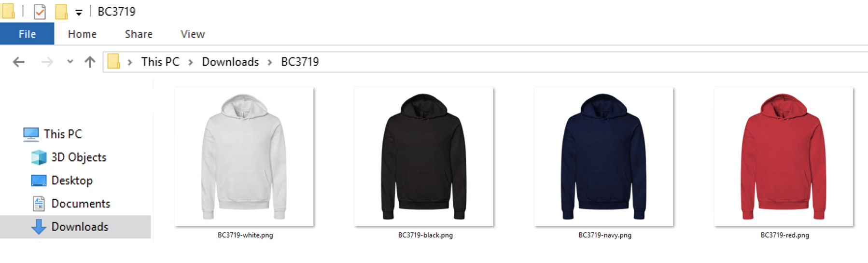The height and width of the screenshot is (263, 868).
Task: Click BC3719 segment in address bar
Action: (x=300, y=62)
